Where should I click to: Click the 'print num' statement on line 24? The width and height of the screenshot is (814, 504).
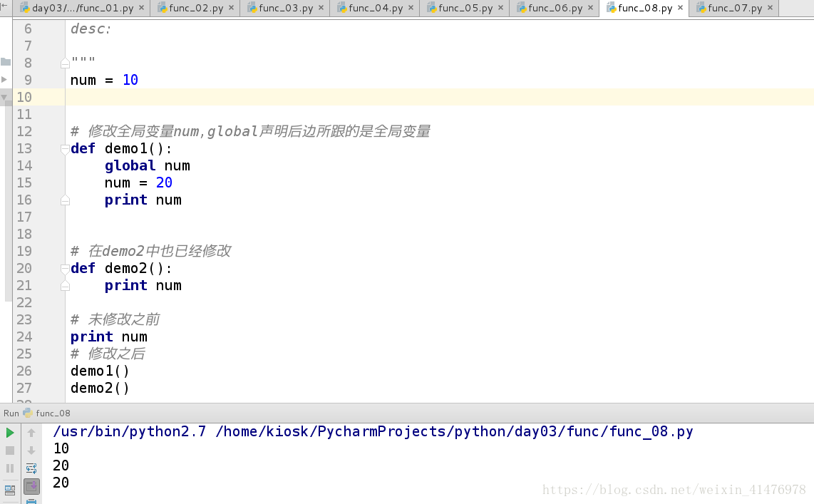[109, 337]
